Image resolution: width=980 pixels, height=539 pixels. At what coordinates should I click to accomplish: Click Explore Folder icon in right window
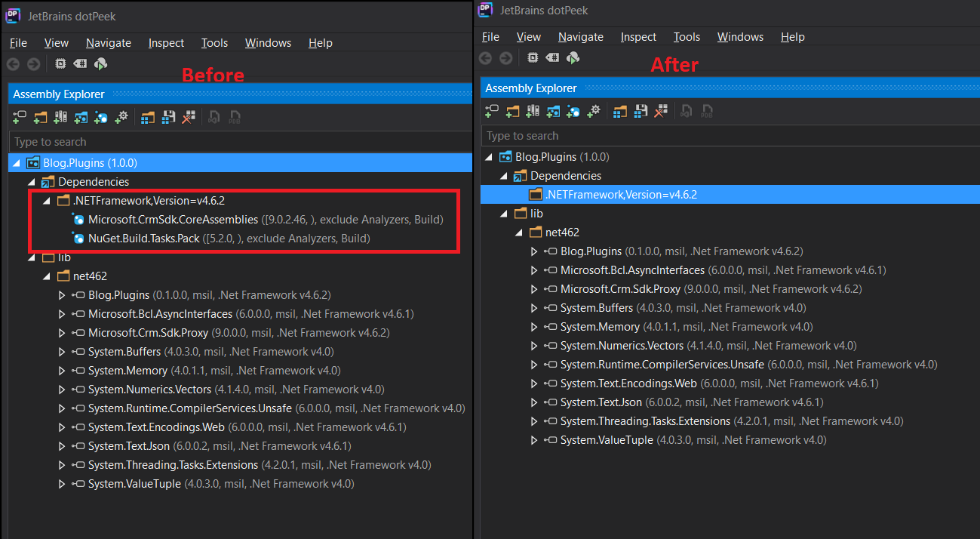(513, 111)
